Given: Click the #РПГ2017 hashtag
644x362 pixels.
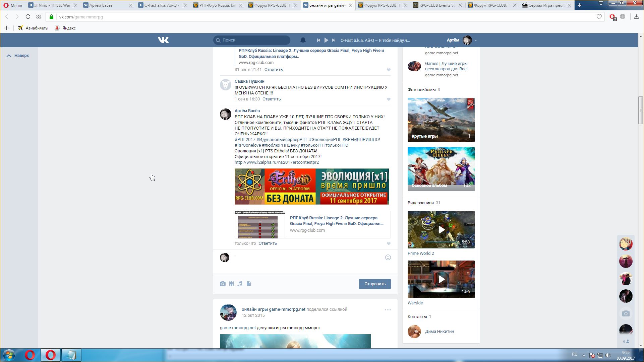Looking at the screenshot, I should tap(245, 140).
